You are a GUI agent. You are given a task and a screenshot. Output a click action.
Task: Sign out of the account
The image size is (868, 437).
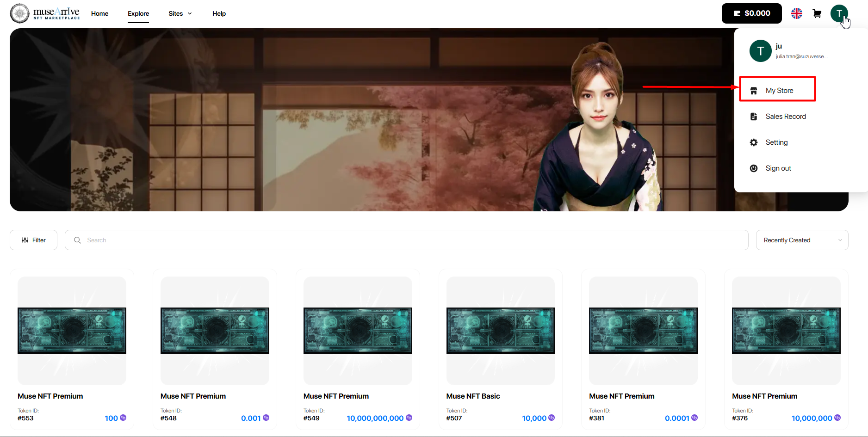click(x=778, y=168)
